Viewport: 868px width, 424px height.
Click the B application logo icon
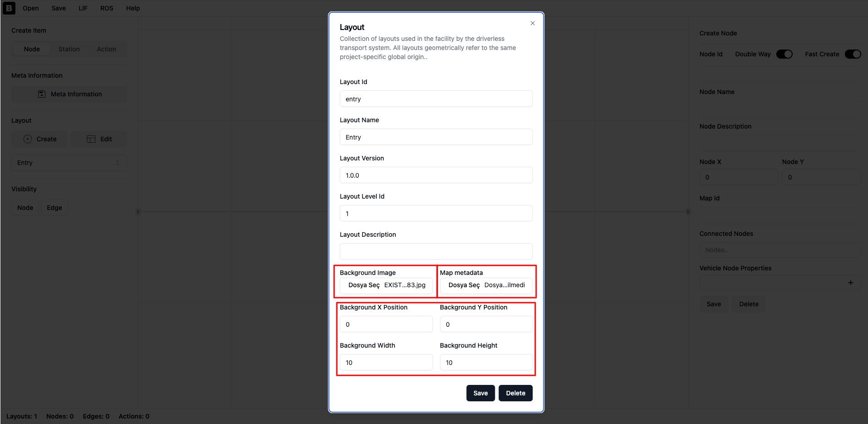coord(9,8)
